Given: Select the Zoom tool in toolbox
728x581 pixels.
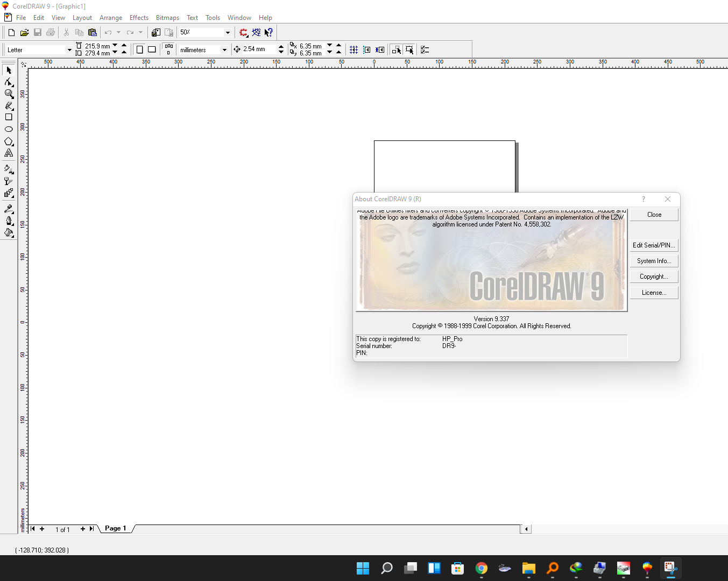Looking at the screenshot, I should coord(9,94).
